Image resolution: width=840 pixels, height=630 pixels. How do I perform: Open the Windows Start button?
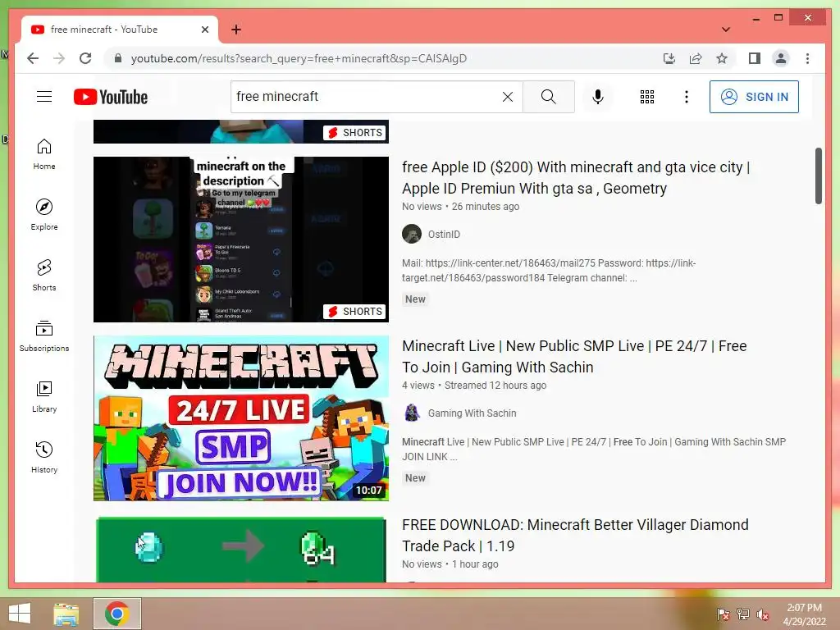coord(20,614)
